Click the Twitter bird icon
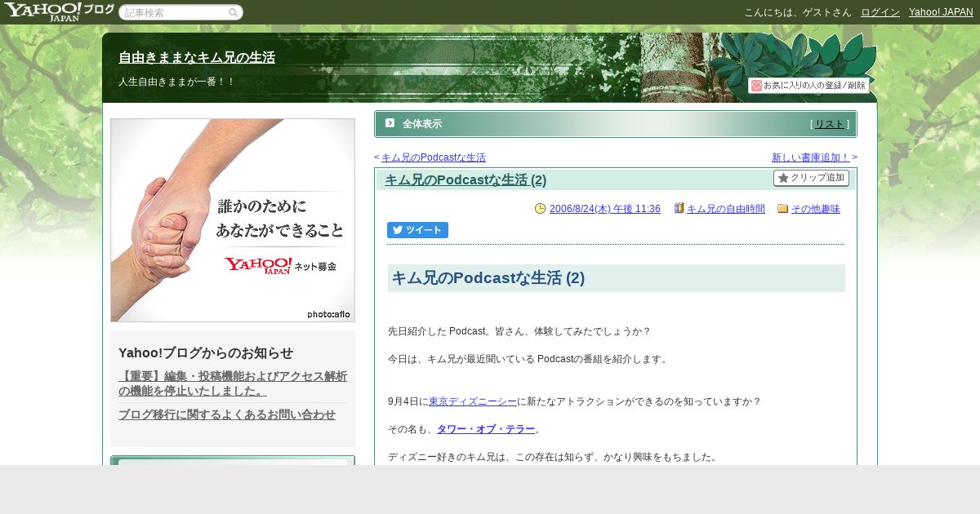 398,230
